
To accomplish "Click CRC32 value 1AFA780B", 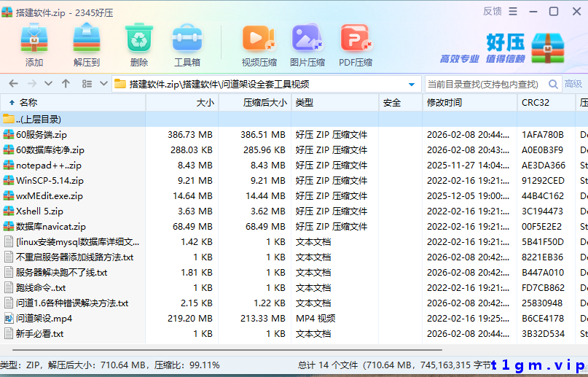I will tap(543, 135).
